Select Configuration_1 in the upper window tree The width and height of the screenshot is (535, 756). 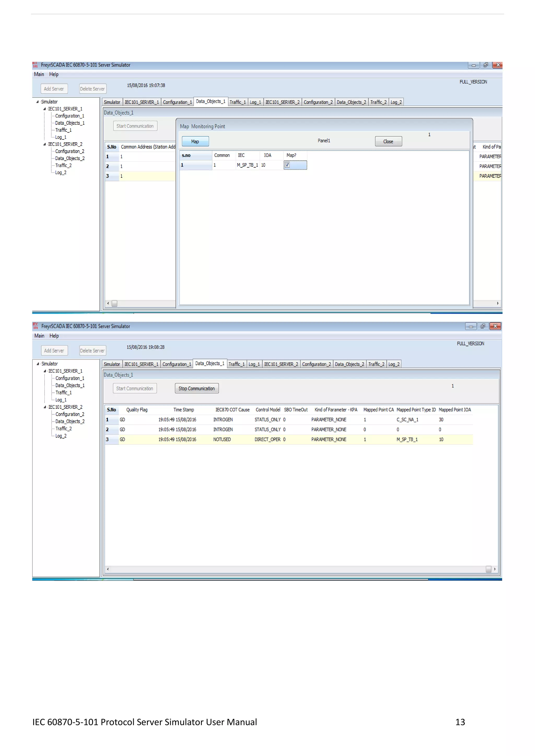pyautogui.click(x=69, y=116)
